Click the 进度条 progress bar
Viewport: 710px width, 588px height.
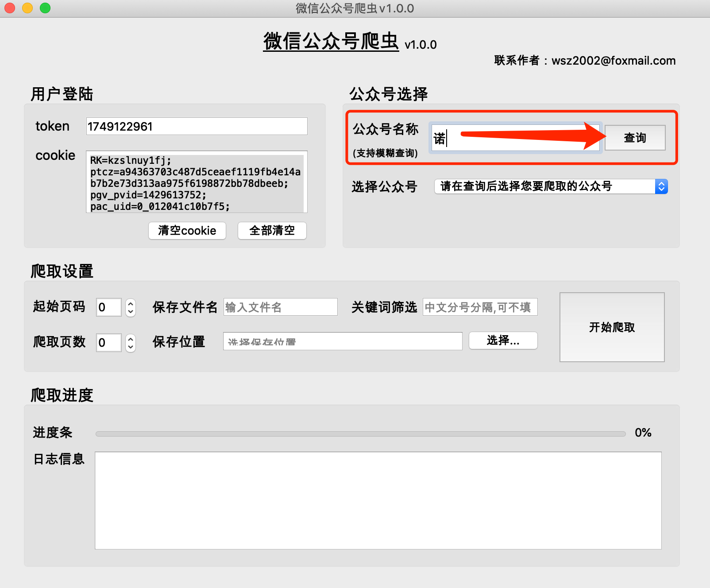point(361,434)
